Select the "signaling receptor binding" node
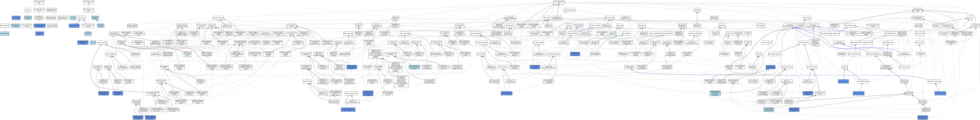980x120 pixels. [27, 26]
